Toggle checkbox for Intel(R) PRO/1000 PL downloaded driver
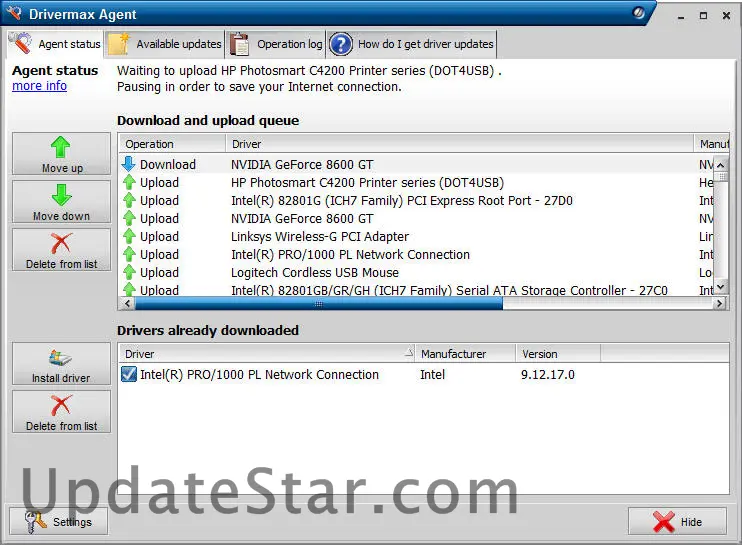742x545 pixels. coord(128,374)
